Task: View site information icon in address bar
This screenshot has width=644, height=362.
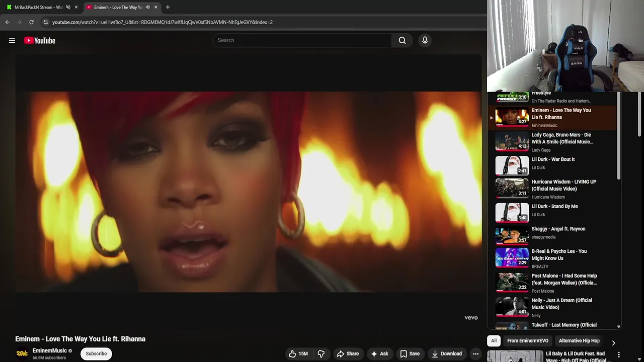Action: [45, 22]
